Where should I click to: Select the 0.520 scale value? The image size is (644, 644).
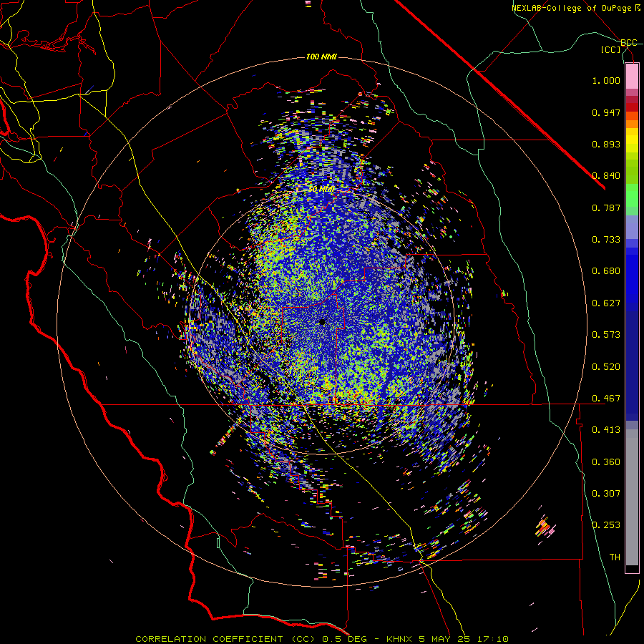point(606,366)
